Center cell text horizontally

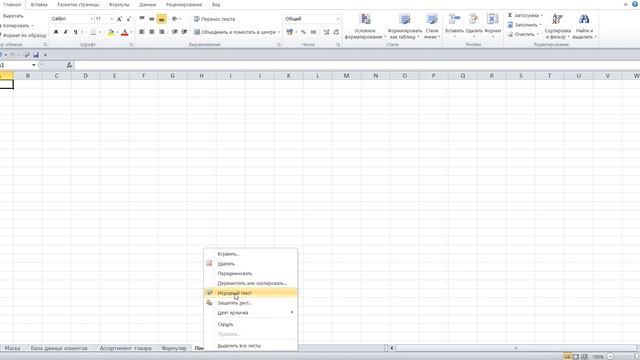[x=151, y=32]
